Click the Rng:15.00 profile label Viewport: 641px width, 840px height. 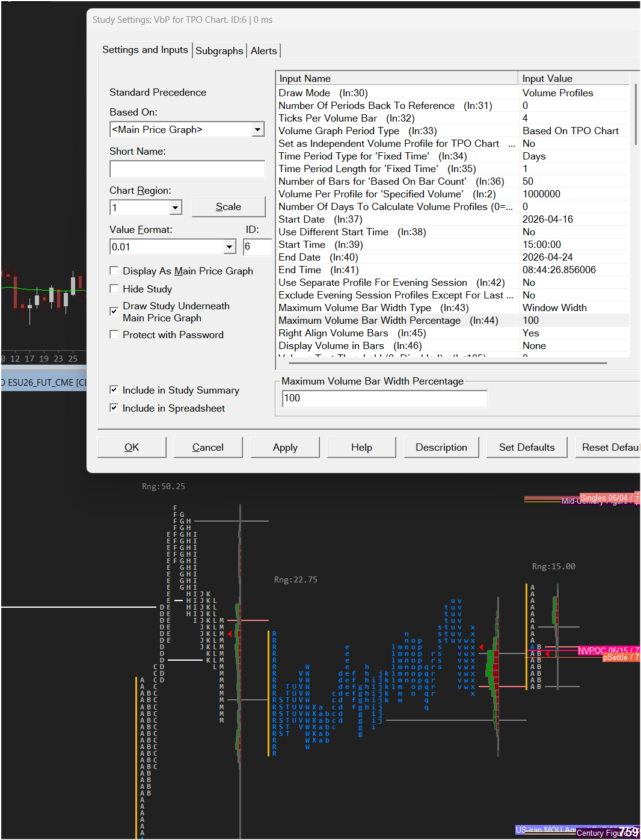pos(554,566)
